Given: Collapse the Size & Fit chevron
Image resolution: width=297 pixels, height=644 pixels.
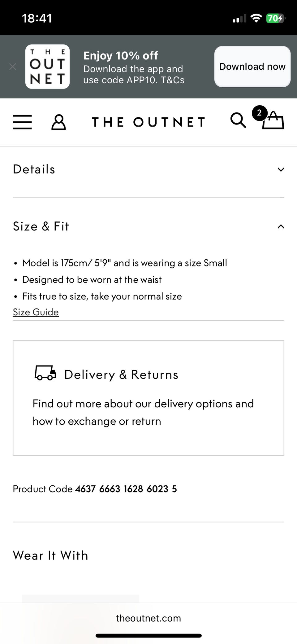Looking at the screenshot, I should click(x=281, y=226).
